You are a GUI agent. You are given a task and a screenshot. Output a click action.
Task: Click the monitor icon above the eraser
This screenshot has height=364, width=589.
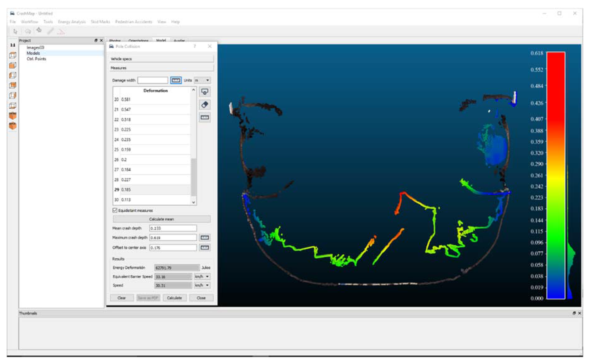(x=204, y=92)
